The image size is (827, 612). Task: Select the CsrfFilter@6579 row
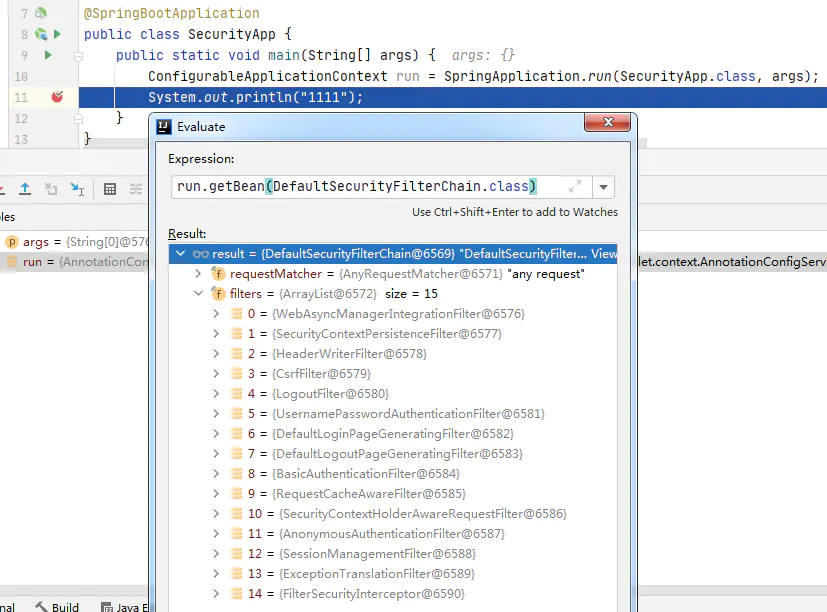[393, 374]
